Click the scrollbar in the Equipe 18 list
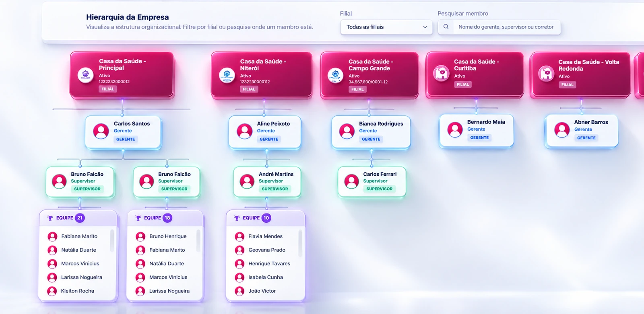The image size is (644, 314). [x=198, y=241]
